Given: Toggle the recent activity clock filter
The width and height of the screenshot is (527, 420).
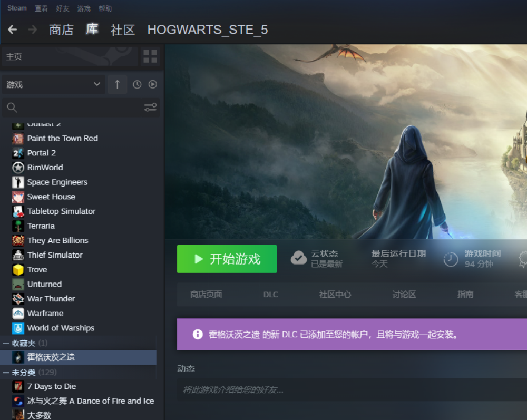Looking at the screenshot, I should coord(137,84).
